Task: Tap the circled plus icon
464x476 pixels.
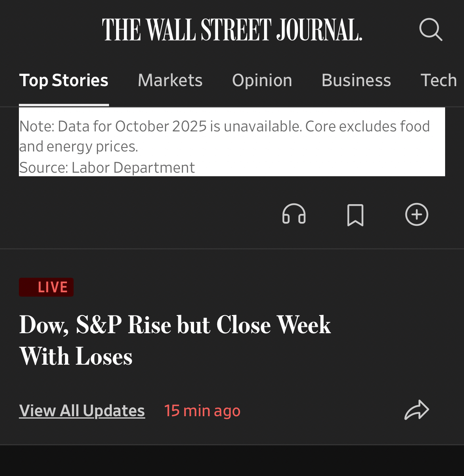Action: tap(417, 214)
